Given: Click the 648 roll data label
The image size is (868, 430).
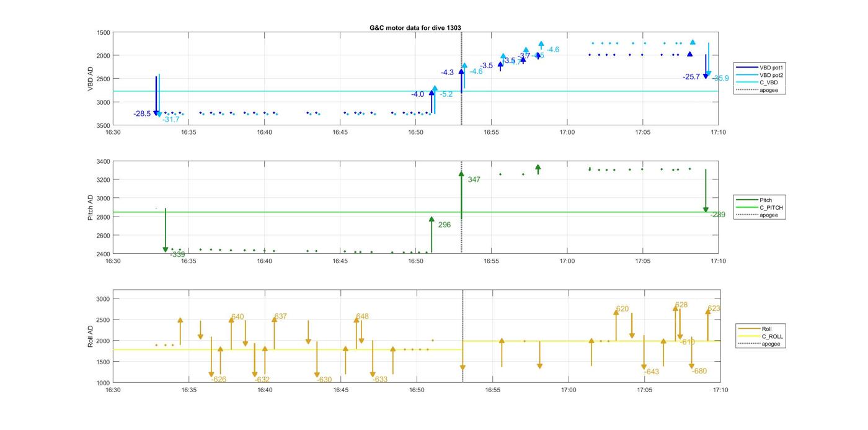Looking at the screenshot, I should click(x=362, y=316).
